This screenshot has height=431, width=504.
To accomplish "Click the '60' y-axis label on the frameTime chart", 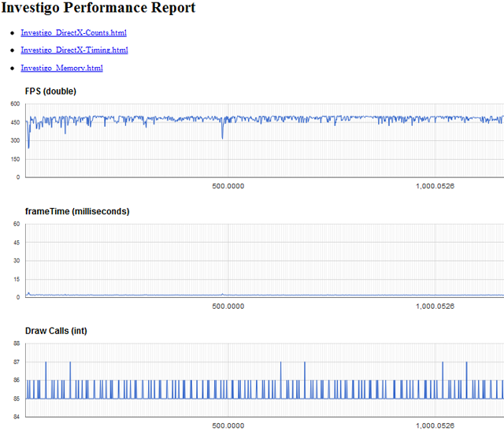I will pyautogui.click(x=17, y=224).
